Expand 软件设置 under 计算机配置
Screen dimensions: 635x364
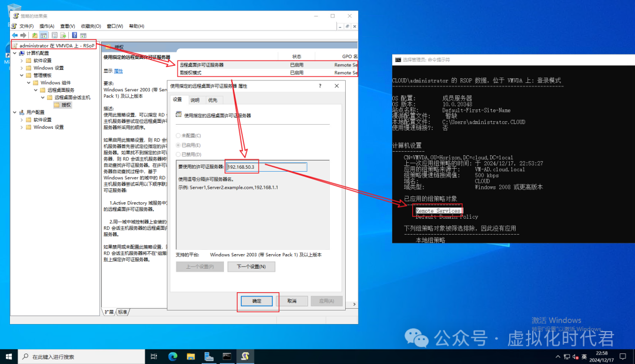(x=22, y=61)
